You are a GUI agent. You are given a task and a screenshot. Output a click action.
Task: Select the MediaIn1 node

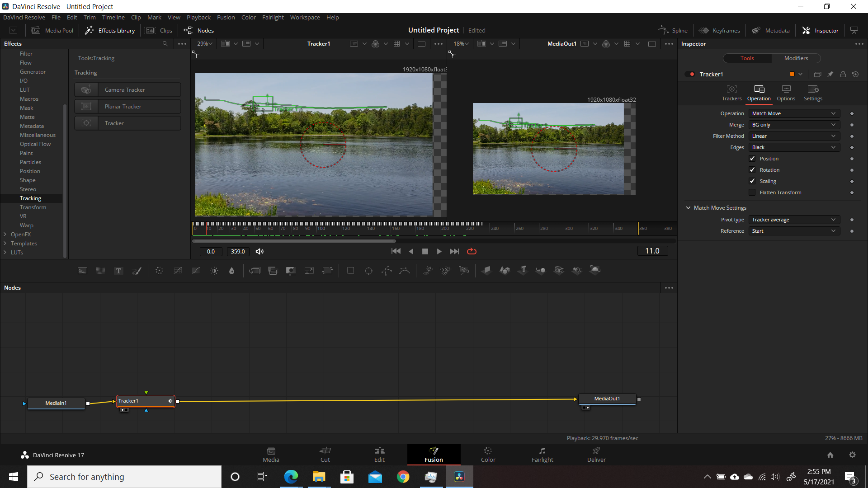pos(56,403)
